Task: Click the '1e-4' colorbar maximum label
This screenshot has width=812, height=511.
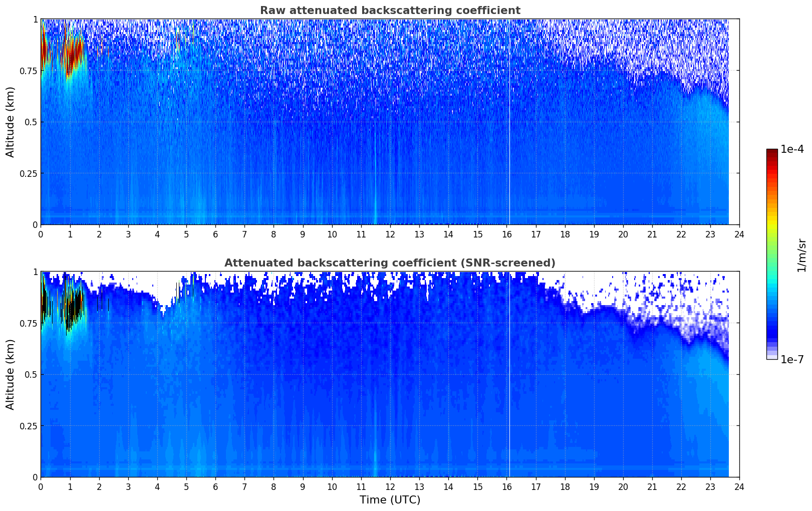Action: click(x=792, y=149)
